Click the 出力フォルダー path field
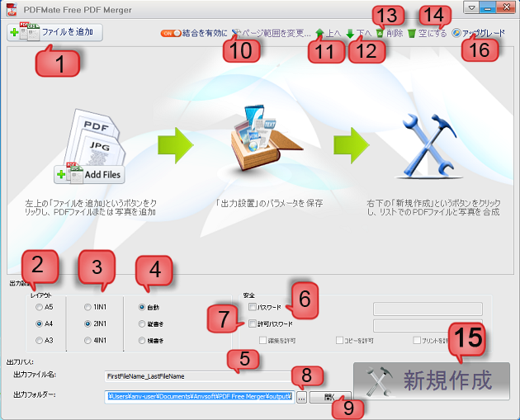The width and height of the screenshot is (520, 420). point(200,396)
